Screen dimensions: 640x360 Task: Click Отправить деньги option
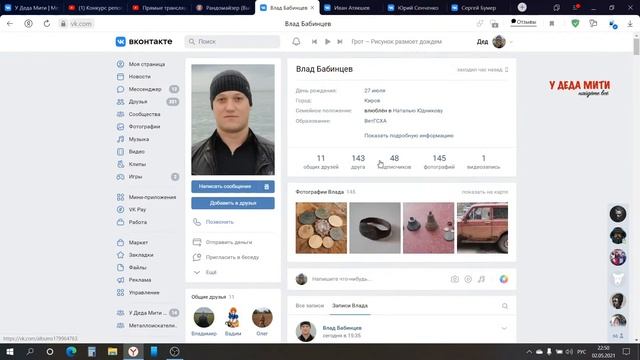coord(229,242)
